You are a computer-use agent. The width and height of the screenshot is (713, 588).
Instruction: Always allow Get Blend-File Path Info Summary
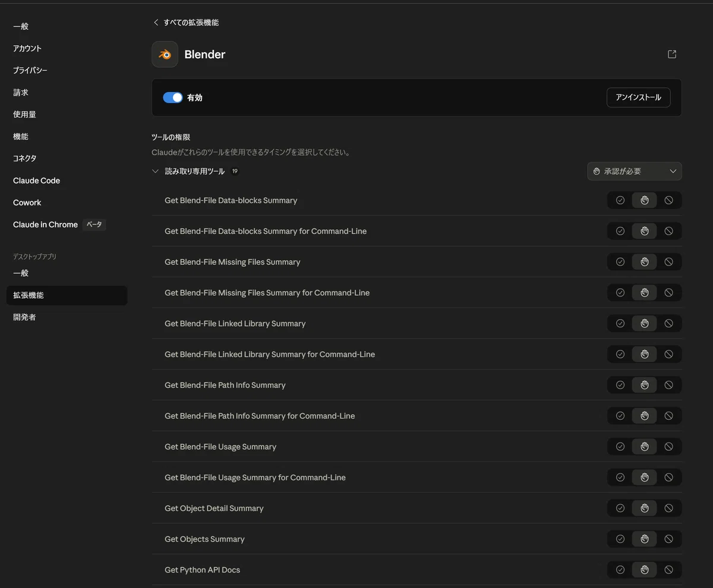(620, 385)
